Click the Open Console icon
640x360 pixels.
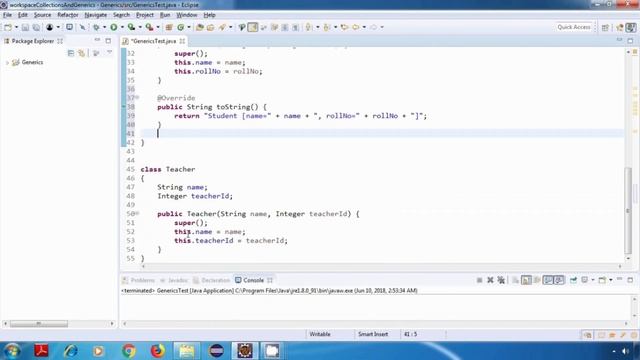tap(602, 280)
